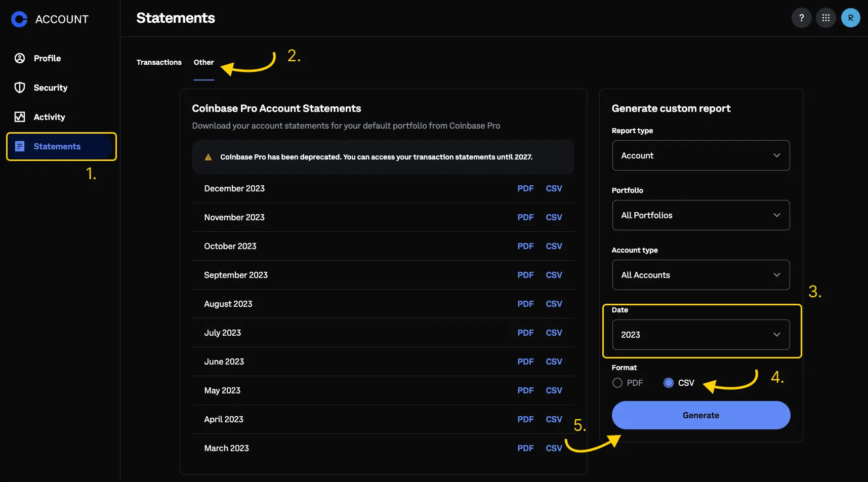Viewport: 868px width, 482px height.
Task: Download December 2023 CSV statement
Action: coord(554,188)
